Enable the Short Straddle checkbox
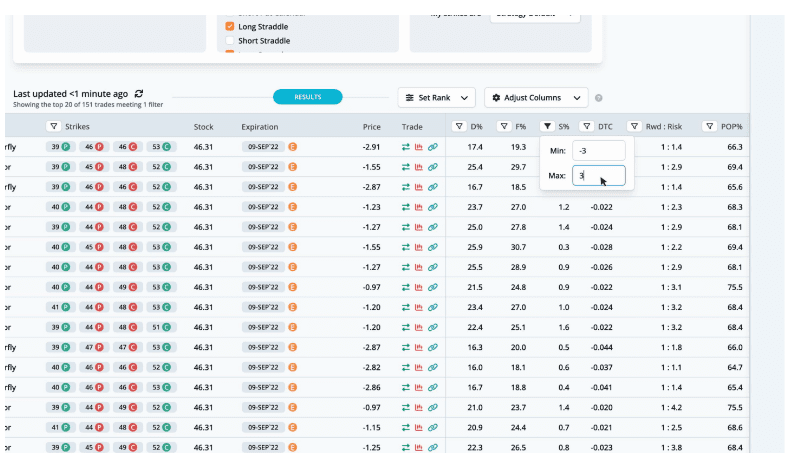This screenshot has width=792, height=461. click(x=230, y=41)
